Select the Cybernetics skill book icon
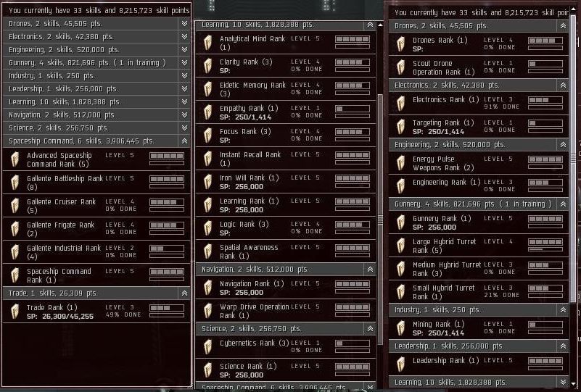Screen dimensions: 581x392 (x=208, y=347)
